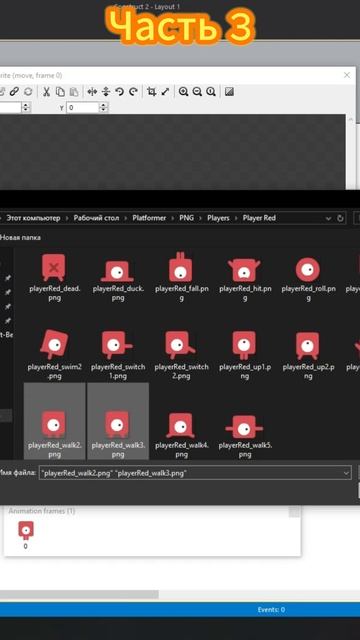The height and width of the screenshot is (640, 360).
Task: Click the Y field spinner arrows
Action: click(x=104, y=107)
